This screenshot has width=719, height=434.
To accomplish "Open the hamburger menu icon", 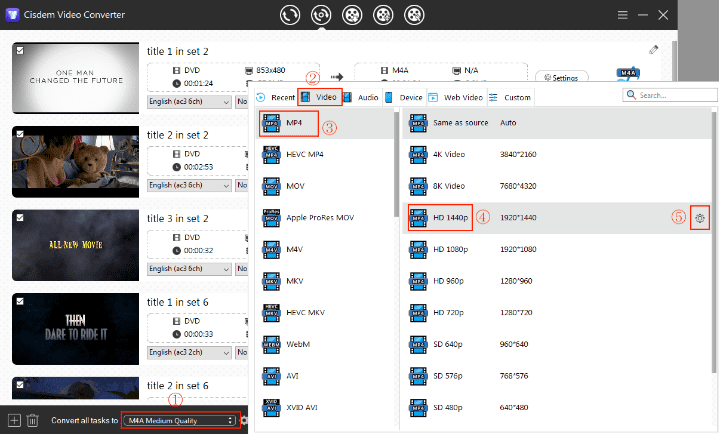I will coord(622,15).
